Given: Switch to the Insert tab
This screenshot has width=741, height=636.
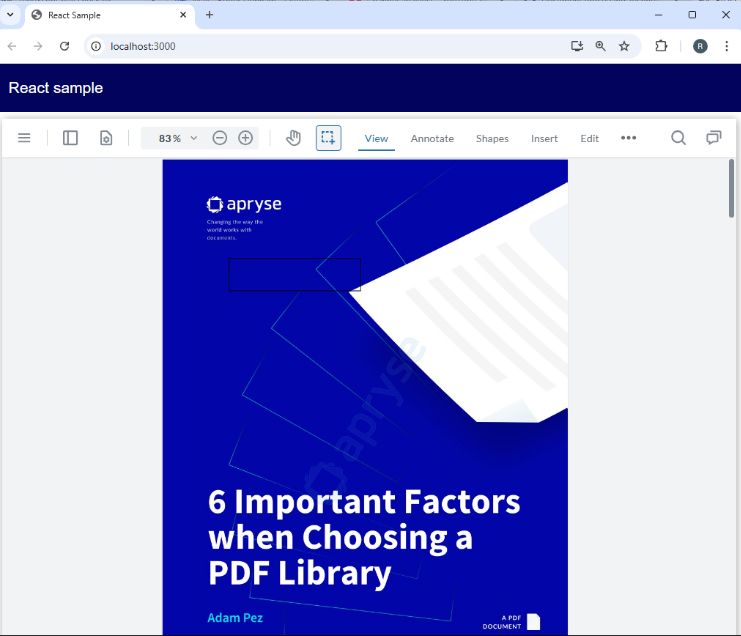Looking at the screenshot, I should point(544,138).
